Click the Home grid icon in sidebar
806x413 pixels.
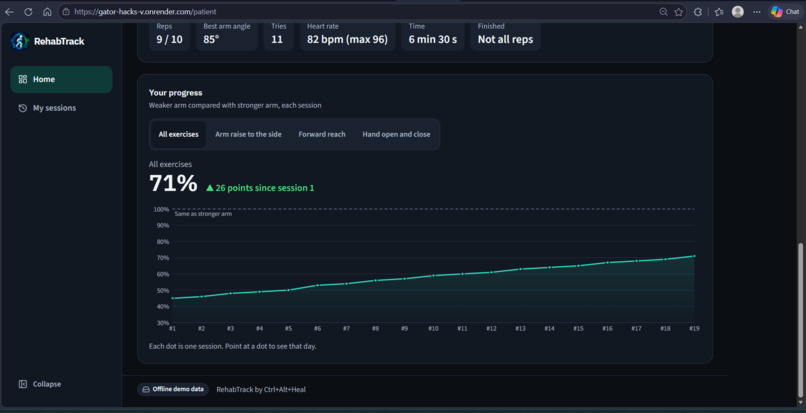click(x=23, y=79)
